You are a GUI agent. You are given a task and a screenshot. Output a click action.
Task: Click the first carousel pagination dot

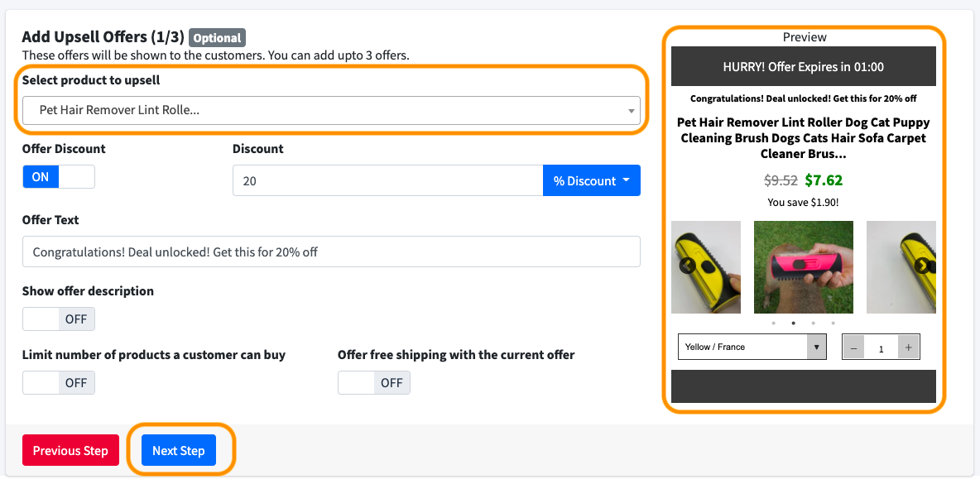click(x=773, y=323)
